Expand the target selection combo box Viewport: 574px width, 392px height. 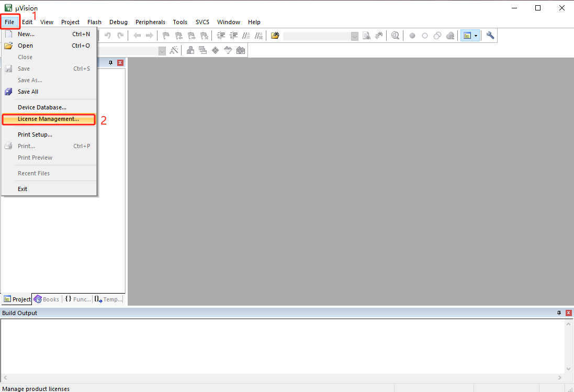162,51
